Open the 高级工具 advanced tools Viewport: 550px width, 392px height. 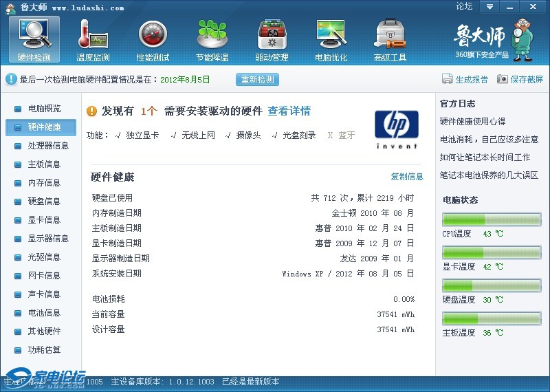[390, 40]
